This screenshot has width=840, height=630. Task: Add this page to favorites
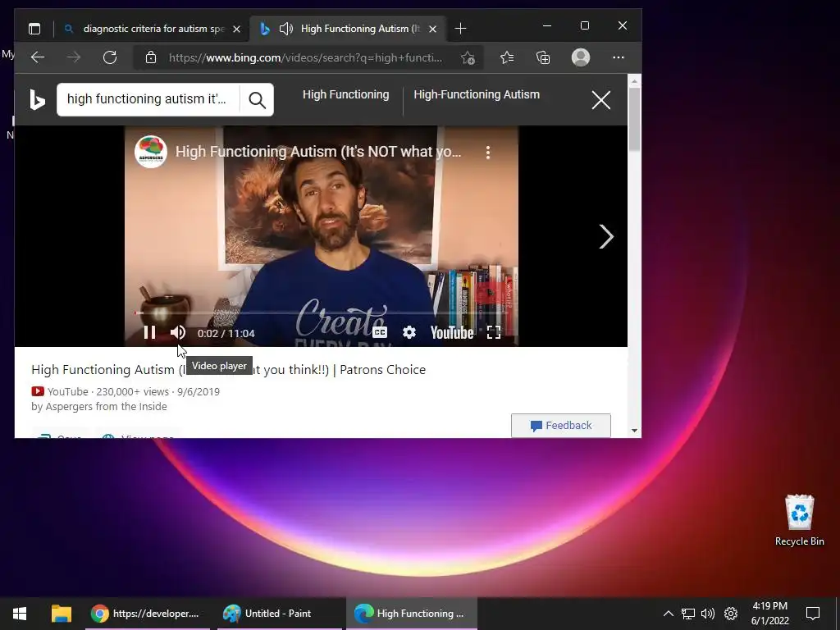(x=468, y=57)
